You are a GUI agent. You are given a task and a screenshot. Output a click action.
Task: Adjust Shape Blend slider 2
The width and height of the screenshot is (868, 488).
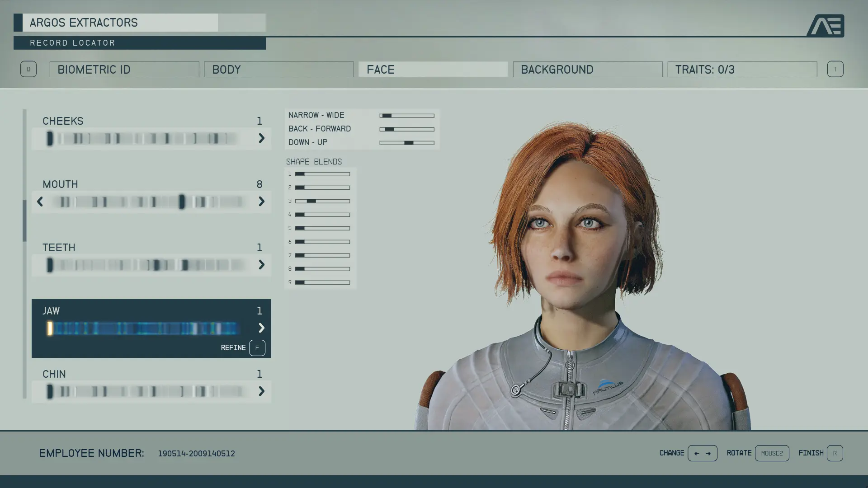pyautogui.click(x=322, y=188)
